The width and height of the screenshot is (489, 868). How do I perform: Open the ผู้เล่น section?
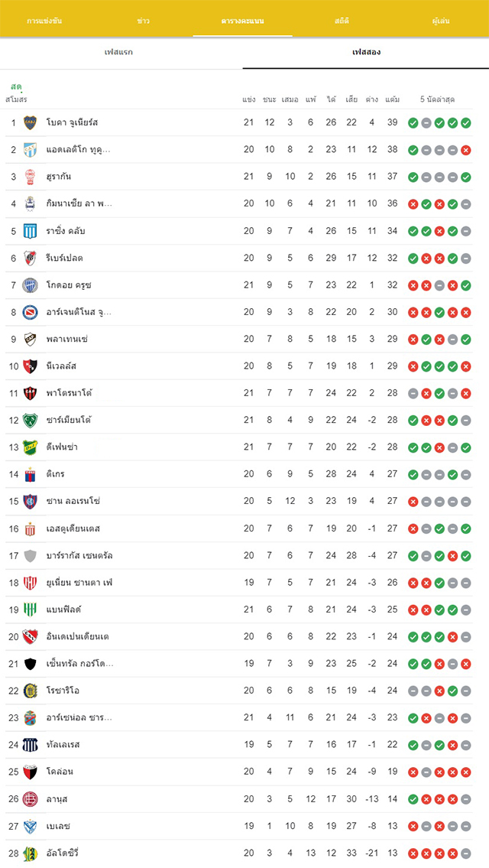pyautogui.click(x=441, y=21)
